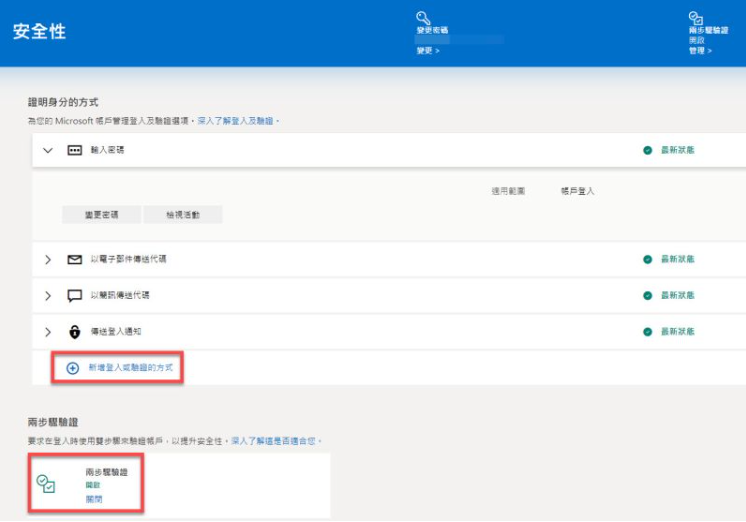Click the password dots icon beside 輸入密碼
This screenshot has height=522, width=746.
(x=74, y=150)
